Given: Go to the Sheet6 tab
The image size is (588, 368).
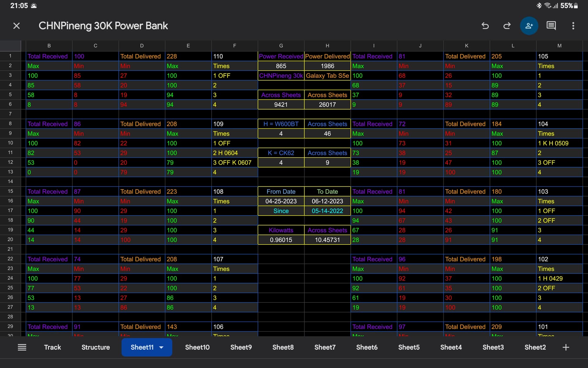Looking at the screenshot, I should point(367,347).
